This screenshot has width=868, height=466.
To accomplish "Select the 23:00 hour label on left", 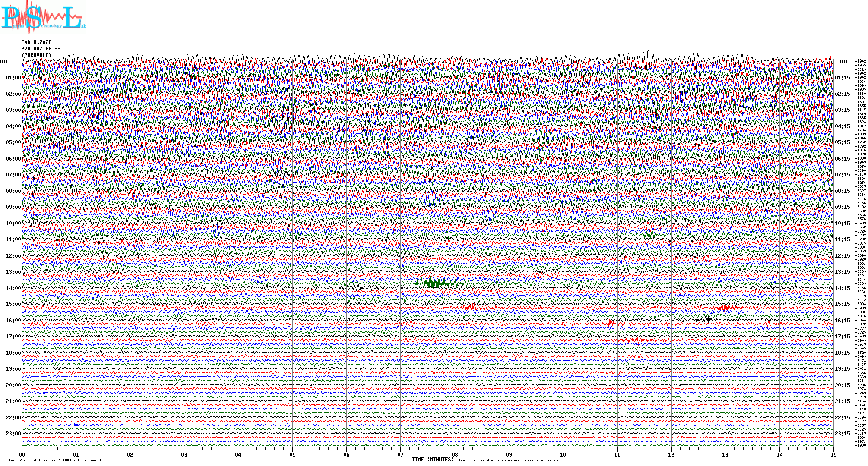I will 13,434.
